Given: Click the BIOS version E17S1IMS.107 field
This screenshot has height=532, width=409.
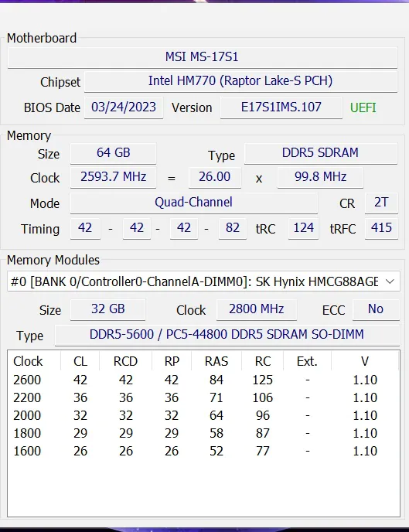Looking at the screenshot, I should click(281, 107).
